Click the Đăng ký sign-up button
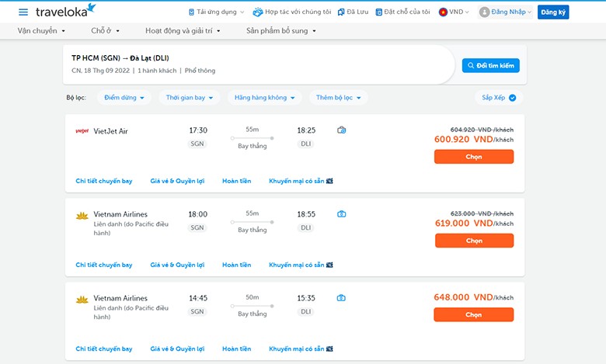Image resolution: width=606 pixels, height=364 pixels. [553, 12]
